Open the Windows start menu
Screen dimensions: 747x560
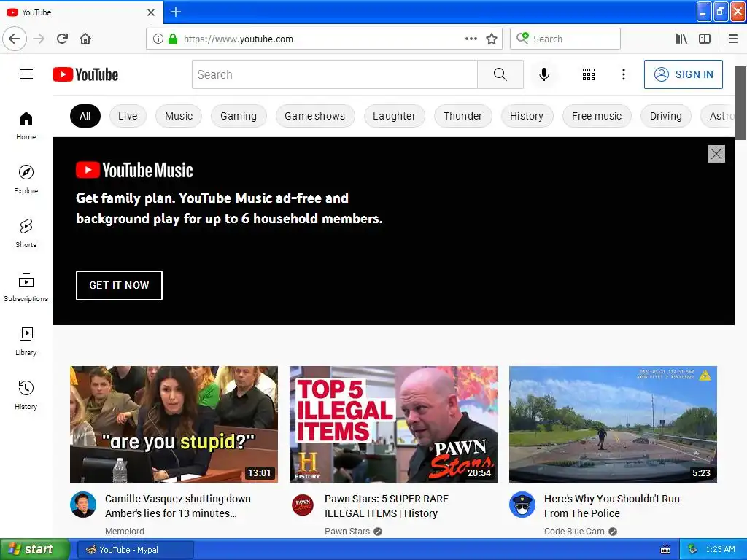[x=35, y=550]
